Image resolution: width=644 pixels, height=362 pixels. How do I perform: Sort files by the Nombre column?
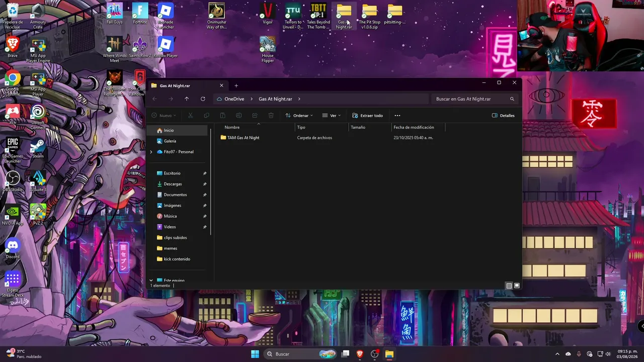point(232,127)
